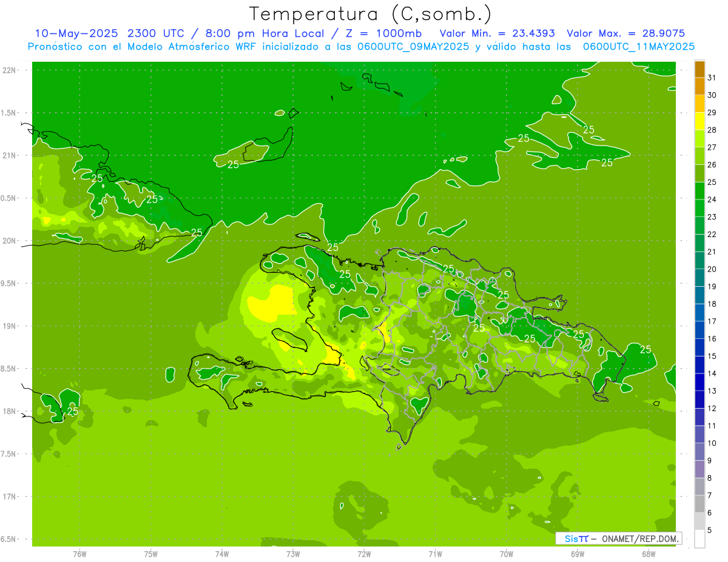This screenshot has width=728, height=562.
Task: Click the '8.5N' latitude label
Action: [x=9, y=369]
